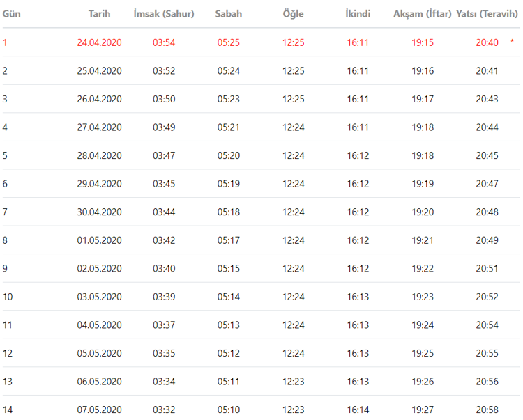The height and width of the screenshot is (420, 523).
Task: Click the İkindi column header
Action: click(x=358, y=14)
